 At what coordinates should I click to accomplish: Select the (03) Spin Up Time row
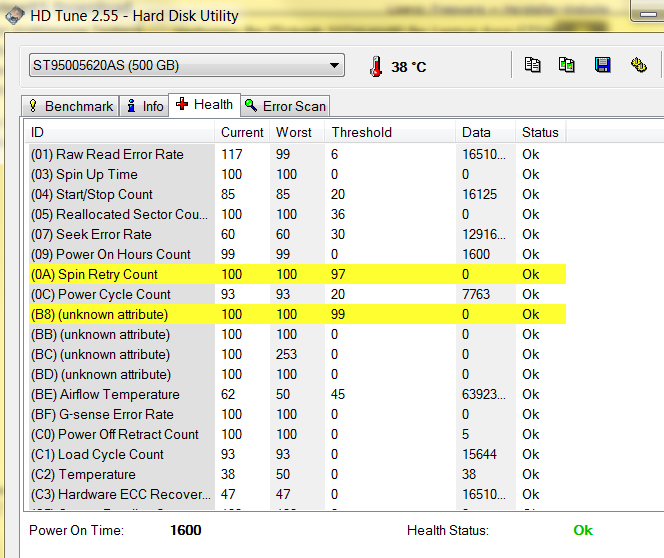[x=298, y=174]
